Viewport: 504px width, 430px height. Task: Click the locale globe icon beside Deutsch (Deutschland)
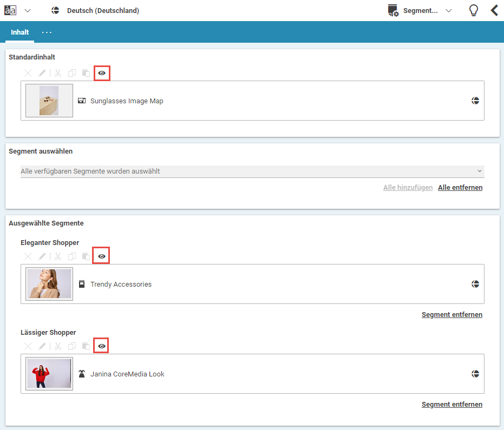pyautogui.click(x=55, y=10)
